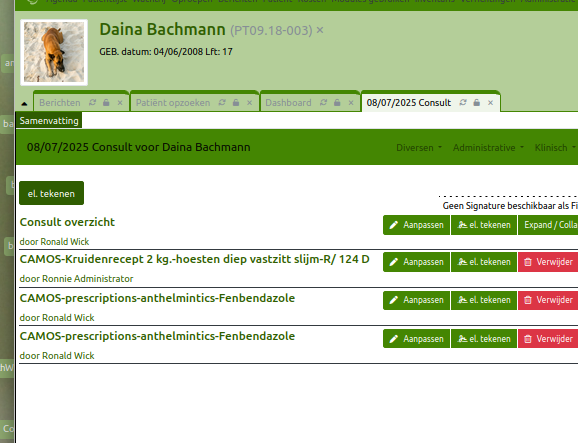Open the Administrative dropdown menu
This screenshot has width=578, height=443.
[488, 147]
